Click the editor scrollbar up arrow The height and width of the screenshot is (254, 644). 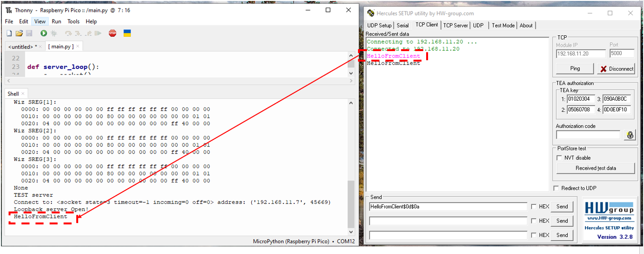click(x=351, y=56)
